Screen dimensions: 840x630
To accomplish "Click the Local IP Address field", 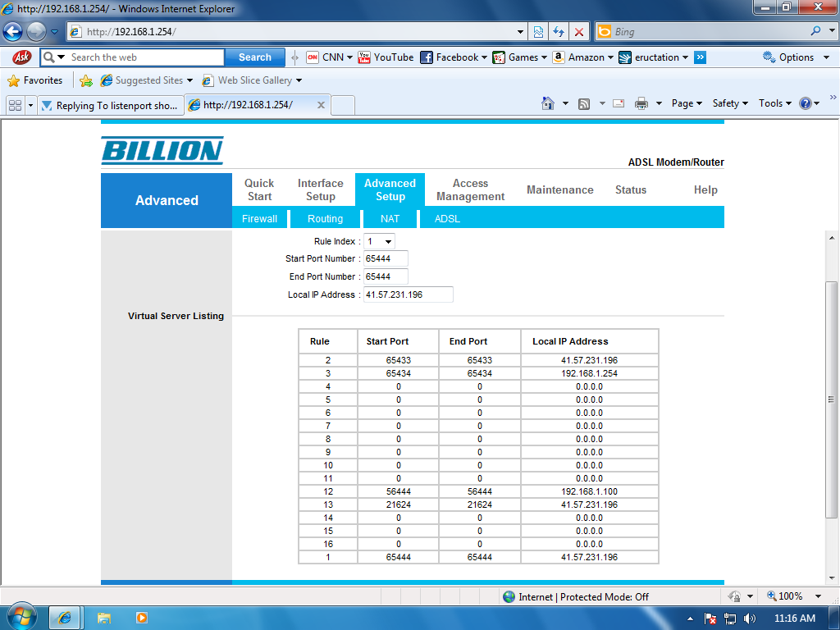I will point(409,294).
